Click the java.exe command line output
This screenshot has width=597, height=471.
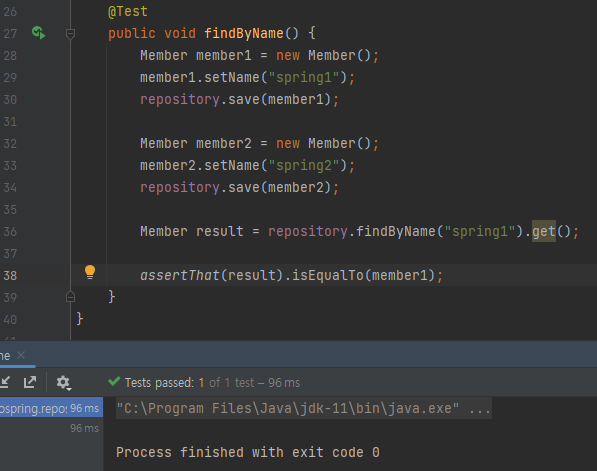click(303, 408)
